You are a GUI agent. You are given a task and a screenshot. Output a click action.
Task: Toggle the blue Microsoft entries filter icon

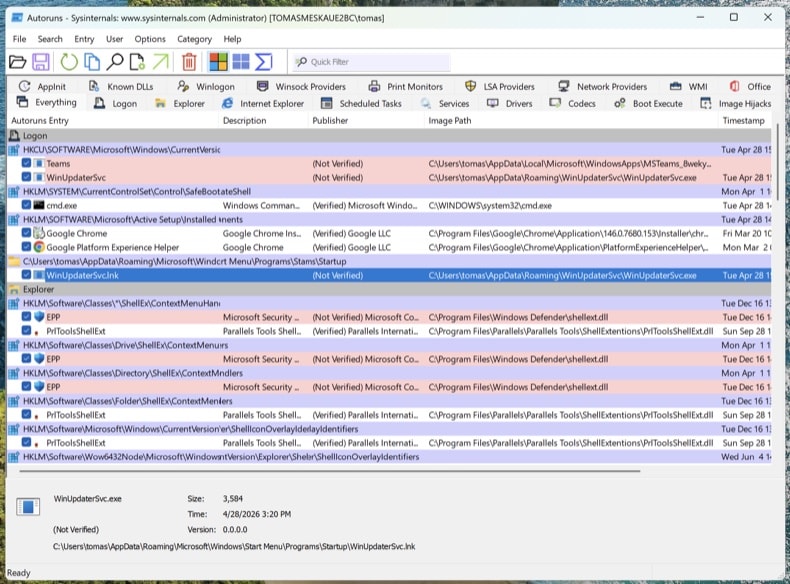click(x=241, y=62)
